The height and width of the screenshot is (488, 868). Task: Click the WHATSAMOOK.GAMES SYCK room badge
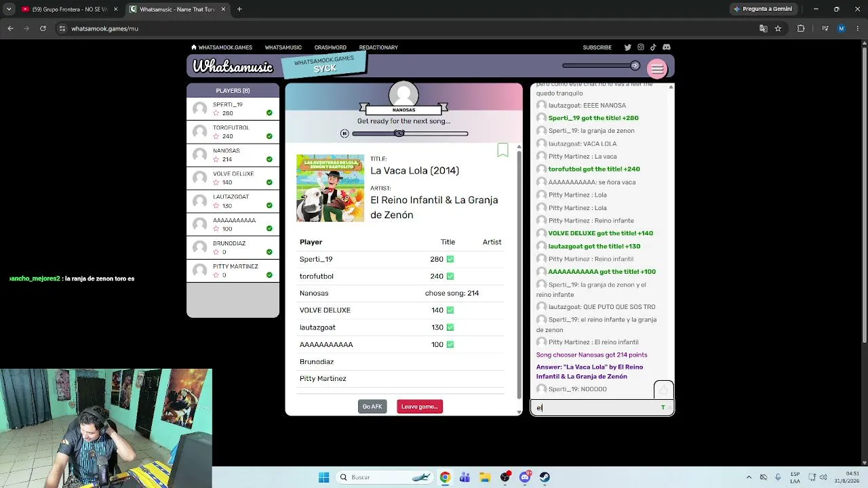pos(324,64)
